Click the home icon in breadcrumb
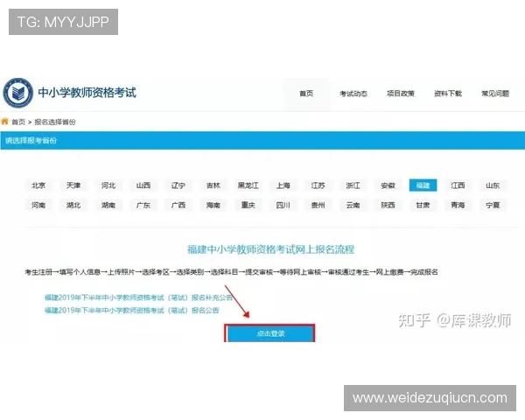This screenshot has height=420, width=525. coord(4,122)
